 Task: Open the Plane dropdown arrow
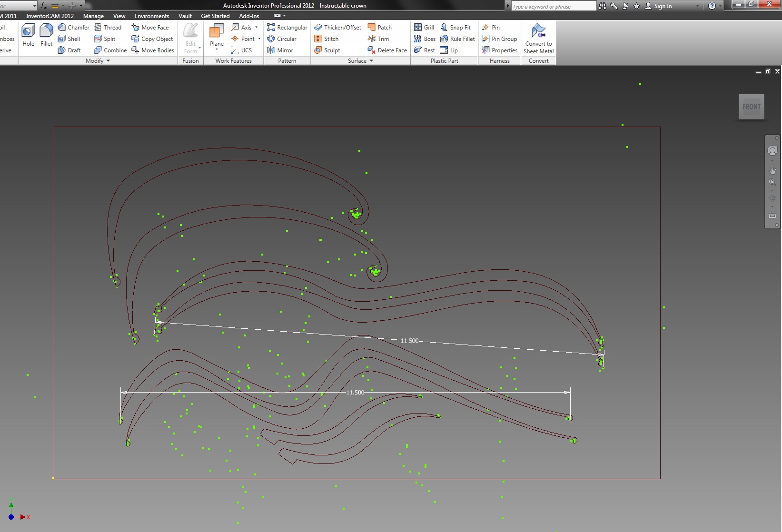click(217, 49)
